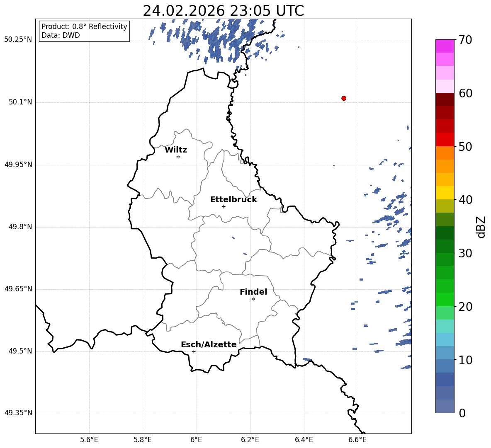Click the yellow colorbar swatch above 40
The height and width of the screenshot is (448, 491).
pyautogui.click(x=445, y=193)
